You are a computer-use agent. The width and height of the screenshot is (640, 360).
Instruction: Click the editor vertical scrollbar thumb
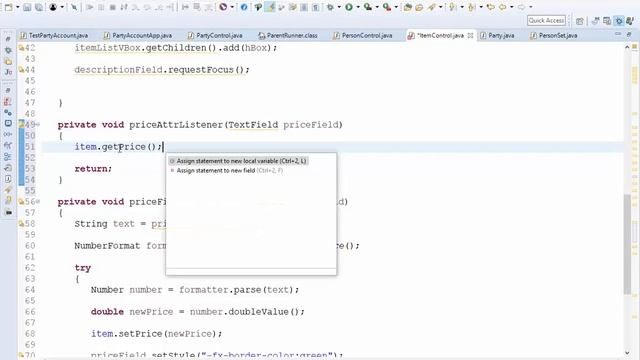[x=627, y=244]
